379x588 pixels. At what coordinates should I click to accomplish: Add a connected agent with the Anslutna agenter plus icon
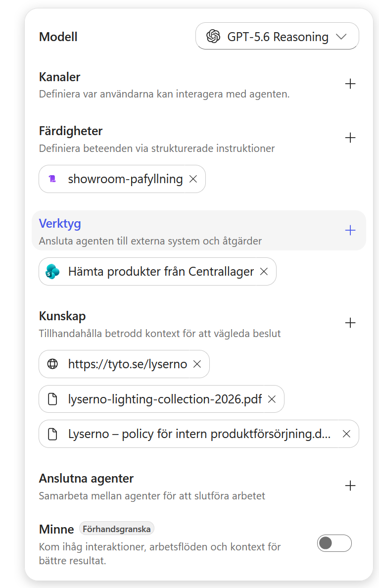click(350, 486)
